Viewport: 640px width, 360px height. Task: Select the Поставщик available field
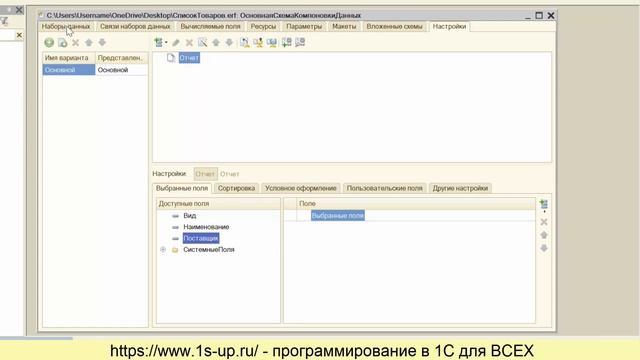coord(201,238)
